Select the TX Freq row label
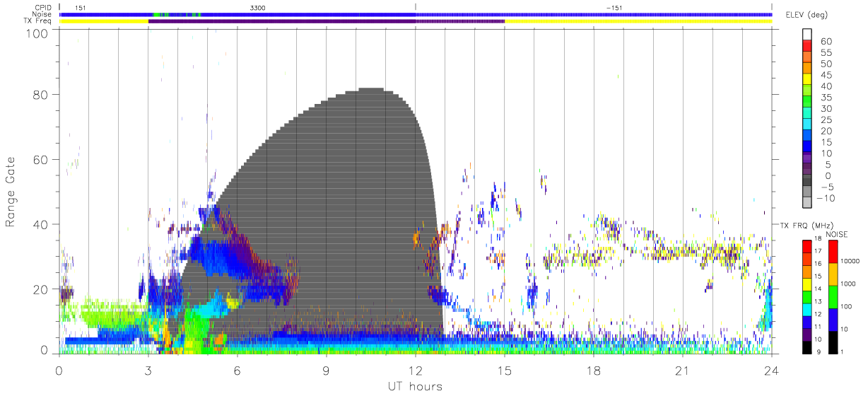Screen dimensions: 868x401 (x=39, y=21)
